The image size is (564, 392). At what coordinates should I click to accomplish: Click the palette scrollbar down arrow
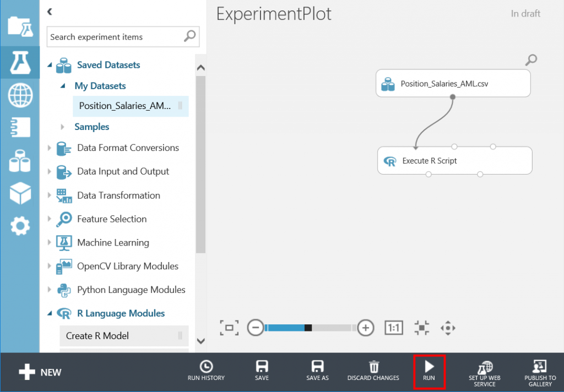tap(200, 341)
